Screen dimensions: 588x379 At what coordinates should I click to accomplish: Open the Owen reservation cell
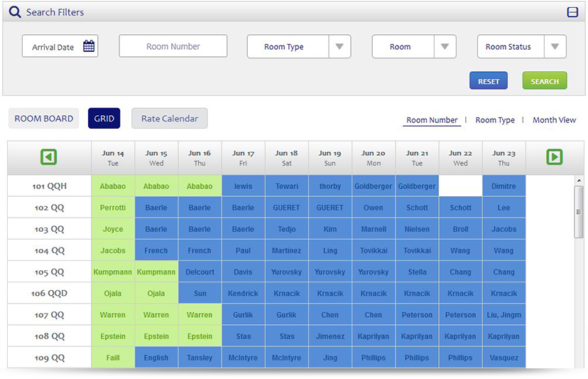coord(373,208)
